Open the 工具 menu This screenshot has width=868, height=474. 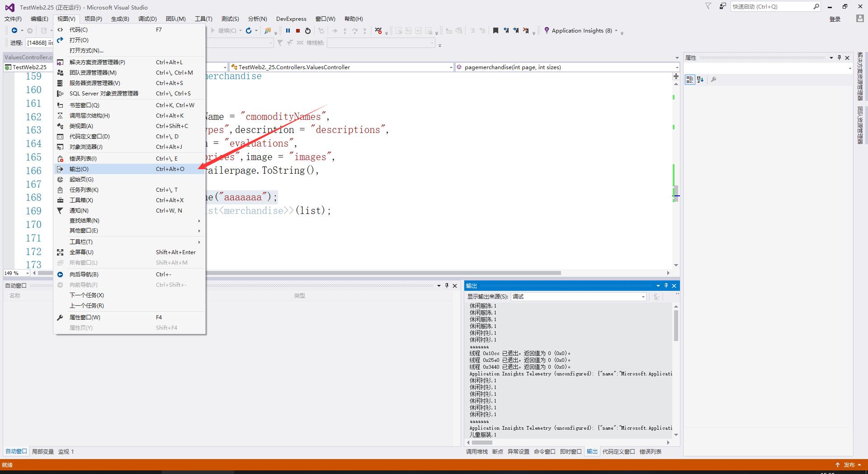point(203,19)
